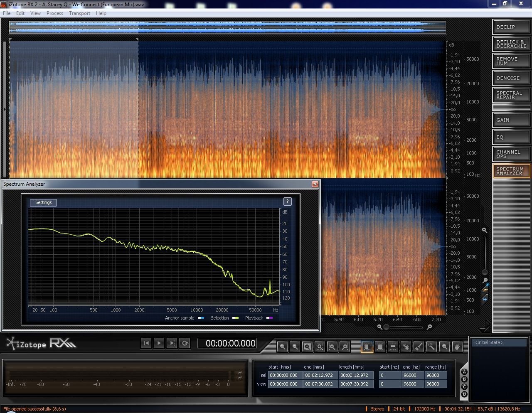Close the Spectrum Analyzer window
The image size is (532, 413).
[x=315, y=184]
